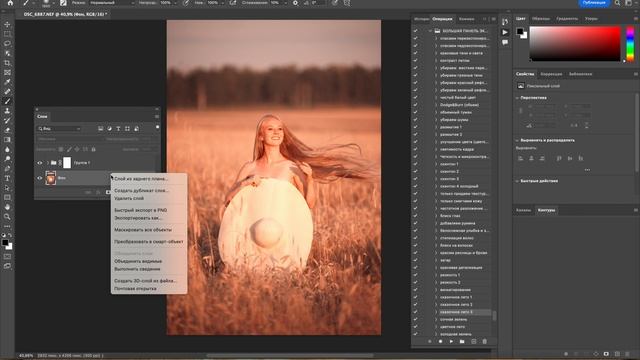Image resolution: width=640 pixels, height=360 pixels.
Task: Open the collapsed panel play icon in side strip
Action: pos(505,32)
